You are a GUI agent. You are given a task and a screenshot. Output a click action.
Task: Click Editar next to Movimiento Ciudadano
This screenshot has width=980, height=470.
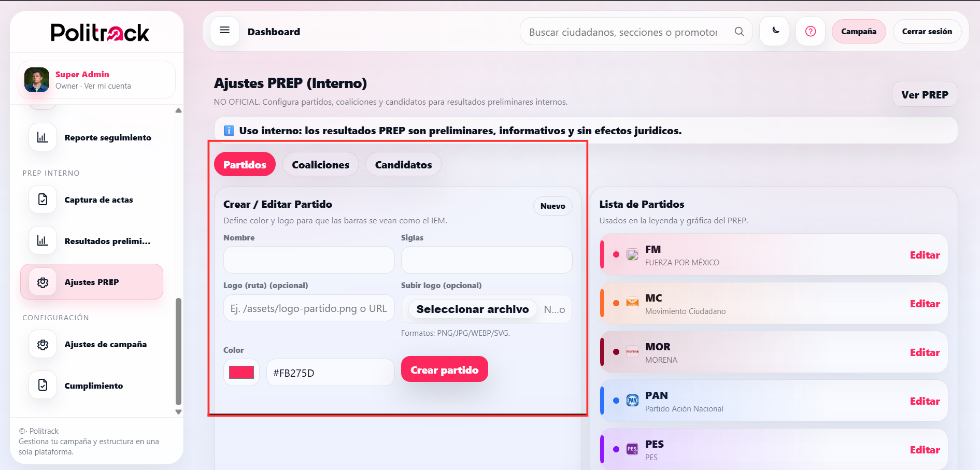tap(925, 304)
